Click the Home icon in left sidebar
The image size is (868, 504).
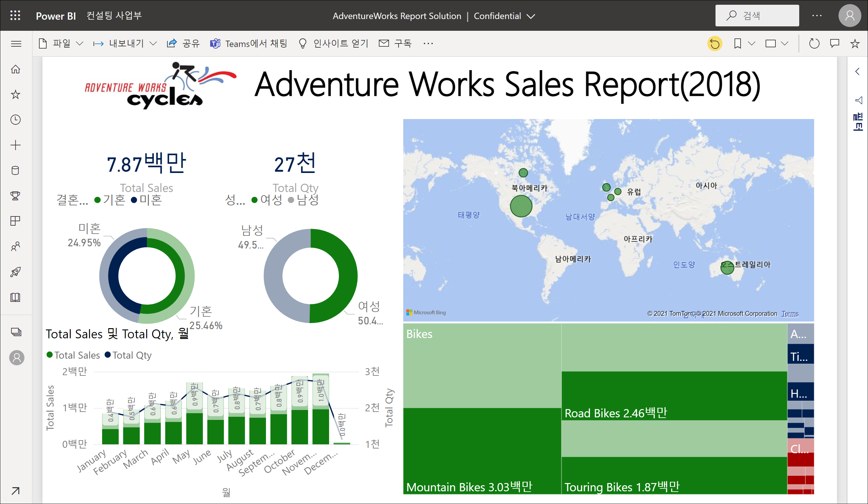16,69
